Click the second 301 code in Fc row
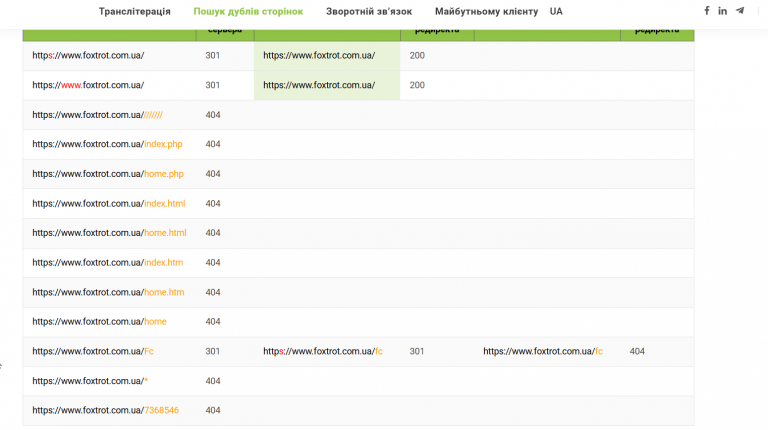This screenshot has width=768, height=430. (417, 351)
